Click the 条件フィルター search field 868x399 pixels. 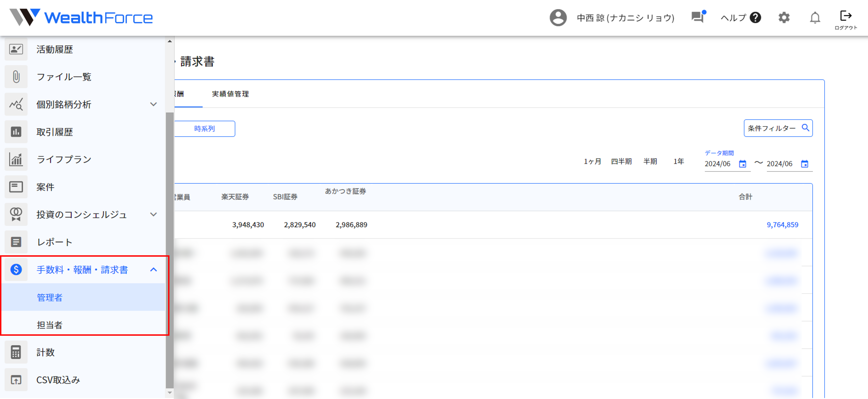772,128
